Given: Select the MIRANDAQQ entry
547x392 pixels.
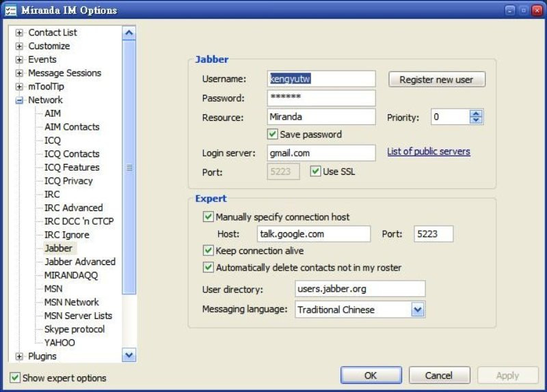Looking at the screenshot, I should click(x=71, y=276).
